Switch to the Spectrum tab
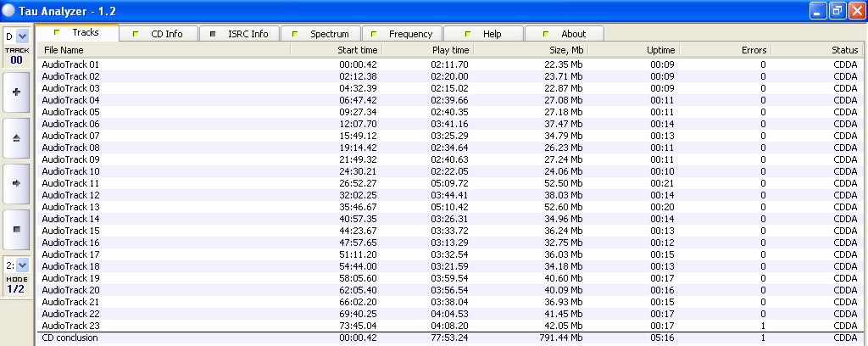 coord(320,34)
